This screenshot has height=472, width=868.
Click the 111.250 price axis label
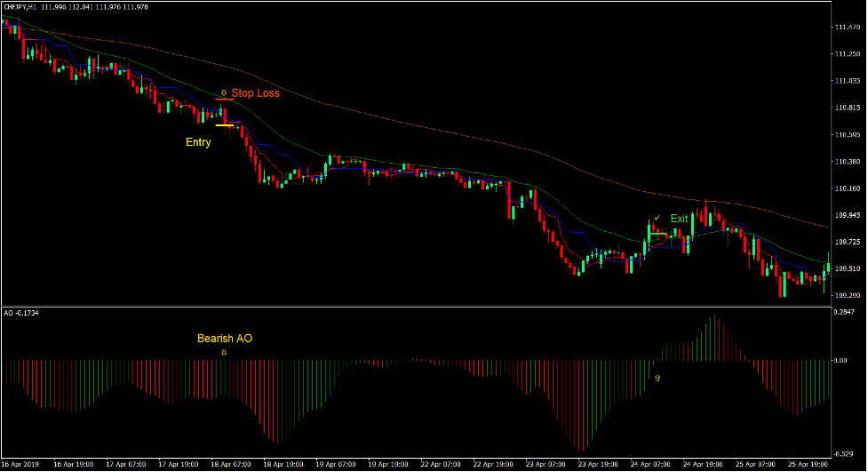(848, 53)
